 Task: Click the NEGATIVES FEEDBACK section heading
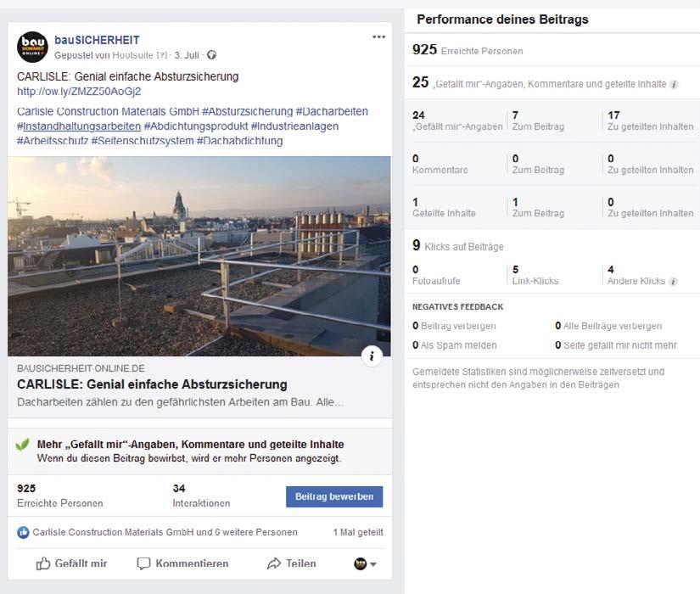tap(457, 307)
